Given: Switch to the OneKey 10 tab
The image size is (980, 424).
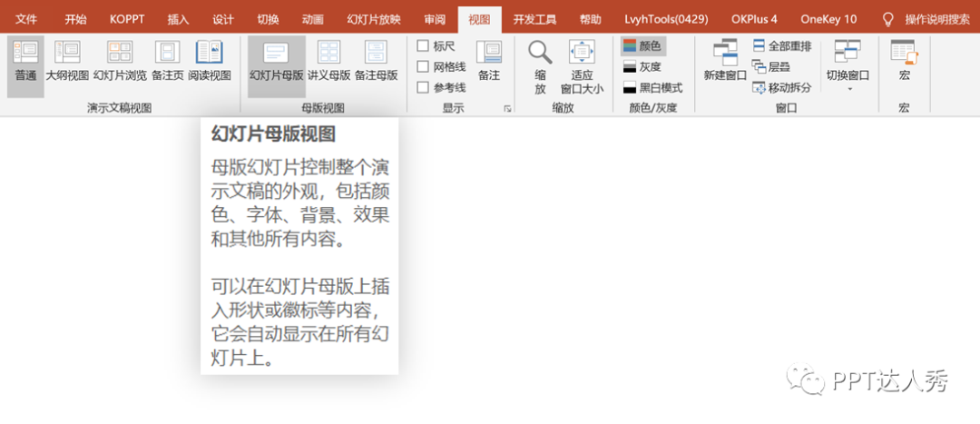Looking at the screenshot, I should click(x=828, y=19).
